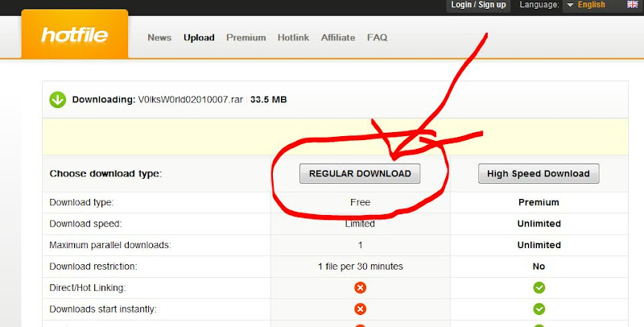Click the 33.5 MB file size

pyautogui.click(x=269, y=99)
